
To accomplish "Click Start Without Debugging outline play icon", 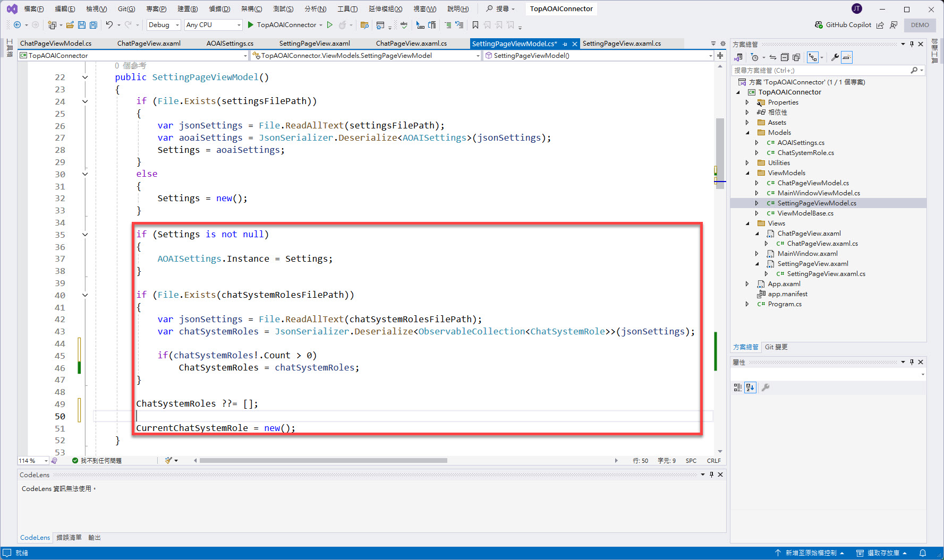I will [x=330, y=25].
